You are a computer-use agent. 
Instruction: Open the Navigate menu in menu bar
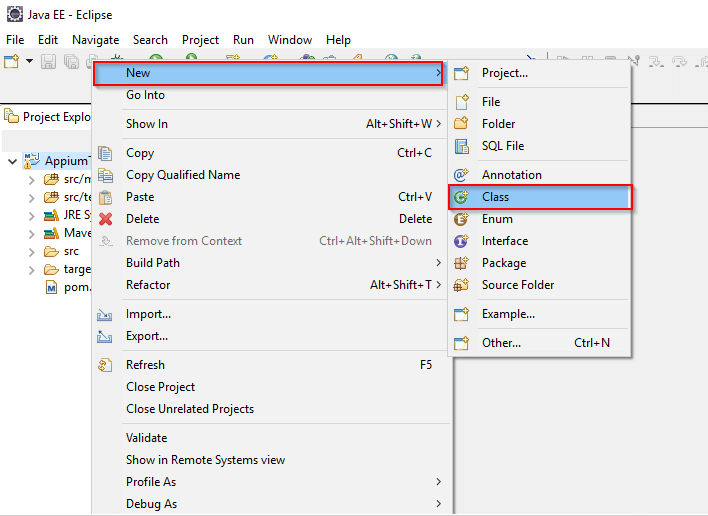(x=95, y=40)
